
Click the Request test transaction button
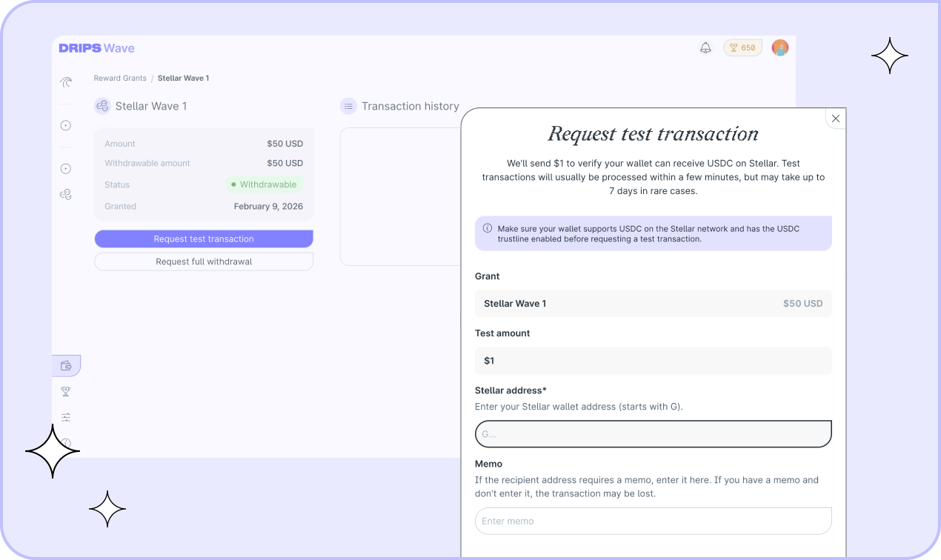(x=204, y=239)
